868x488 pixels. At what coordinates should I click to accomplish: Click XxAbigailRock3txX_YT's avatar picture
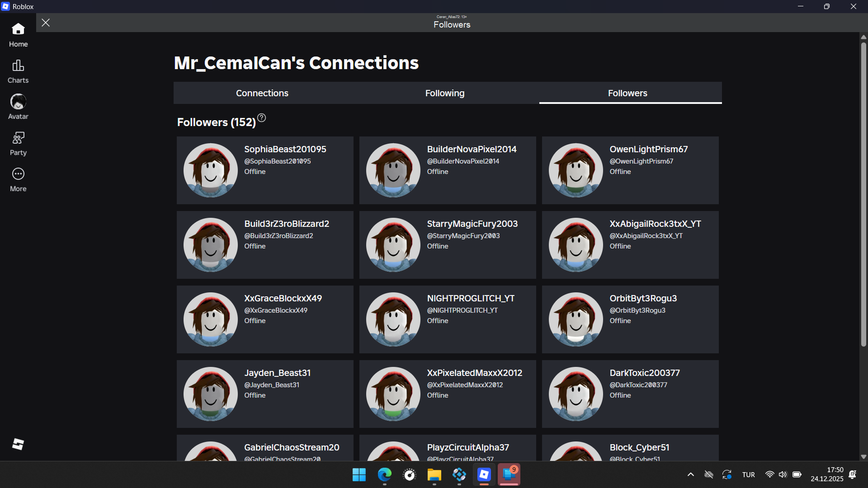(576, 245)
